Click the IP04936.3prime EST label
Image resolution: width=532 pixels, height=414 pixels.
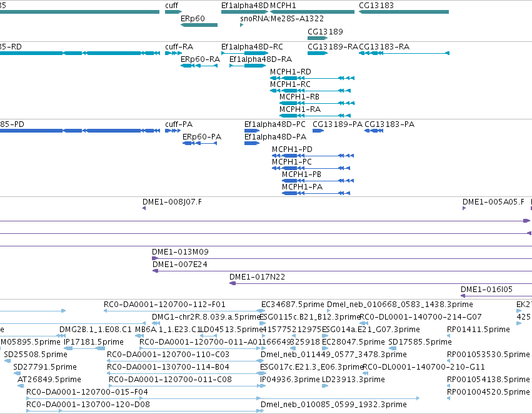pyautogui.click(x=289, y=380)
